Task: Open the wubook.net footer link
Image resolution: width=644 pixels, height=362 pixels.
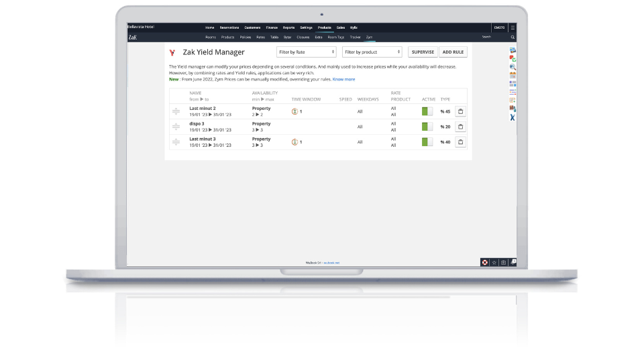Action: [x=332, y=263]
